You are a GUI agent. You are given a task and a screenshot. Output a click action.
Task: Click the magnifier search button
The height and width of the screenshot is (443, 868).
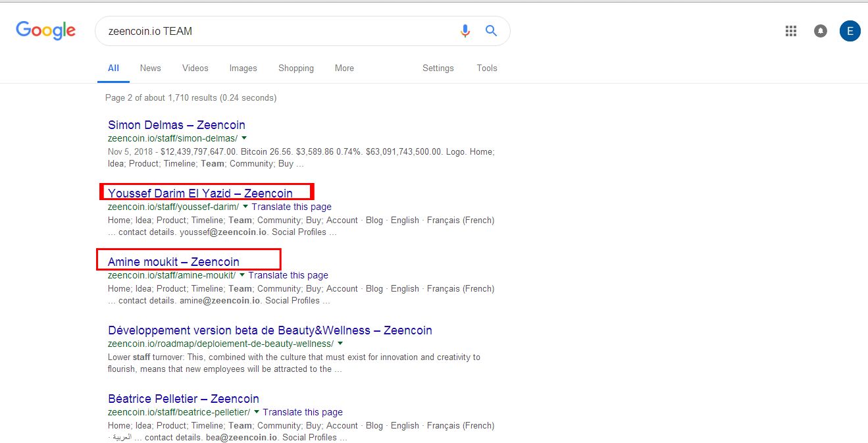pos(491,30)
